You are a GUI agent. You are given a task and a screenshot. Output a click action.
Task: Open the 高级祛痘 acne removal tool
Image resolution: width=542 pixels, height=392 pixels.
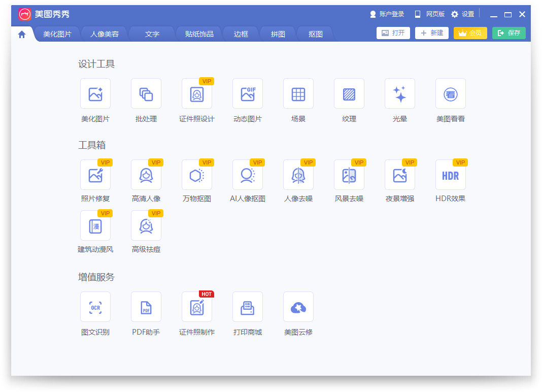(146, 225)
